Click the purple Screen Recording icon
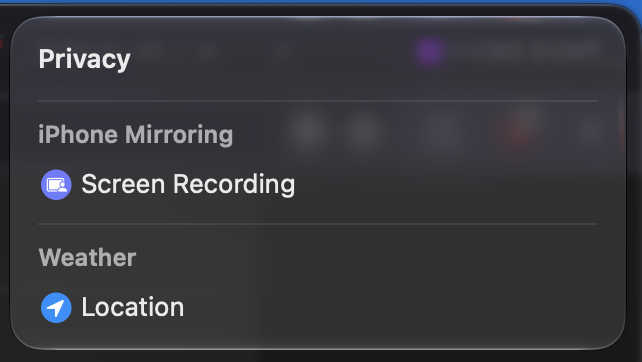This screenshot has width=642, height=362. (56, 185)
